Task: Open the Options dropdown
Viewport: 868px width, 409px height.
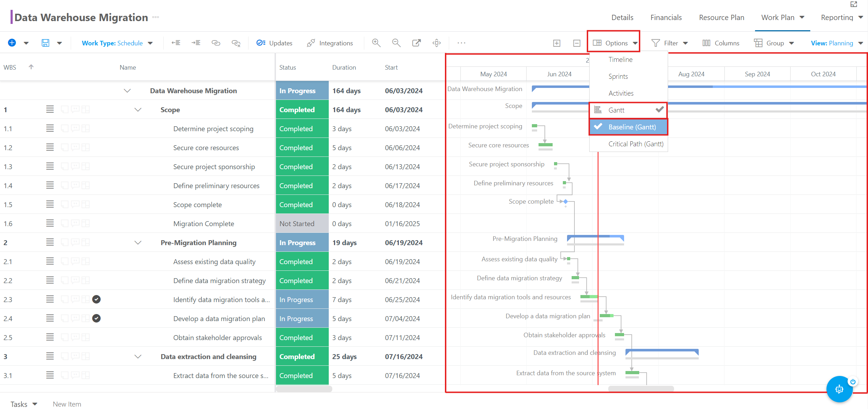Action: [615, 43]
